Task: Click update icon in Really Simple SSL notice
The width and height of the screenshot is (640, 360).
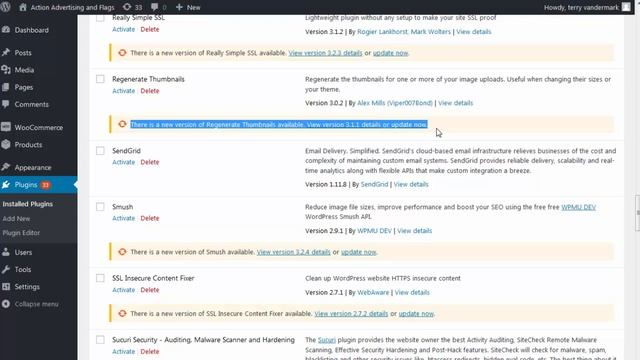Action: (122, 53)
